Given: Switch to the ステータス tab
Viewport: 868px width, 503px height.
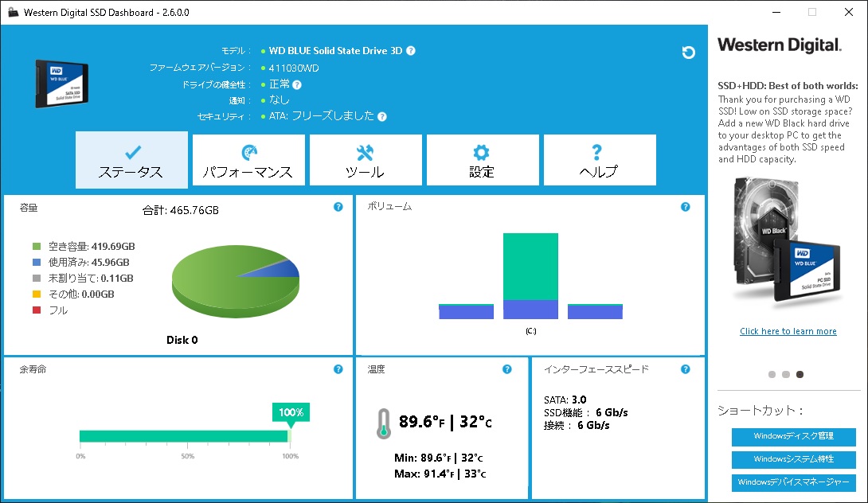Looking at the screenshot, I should [x=131, y=160].
